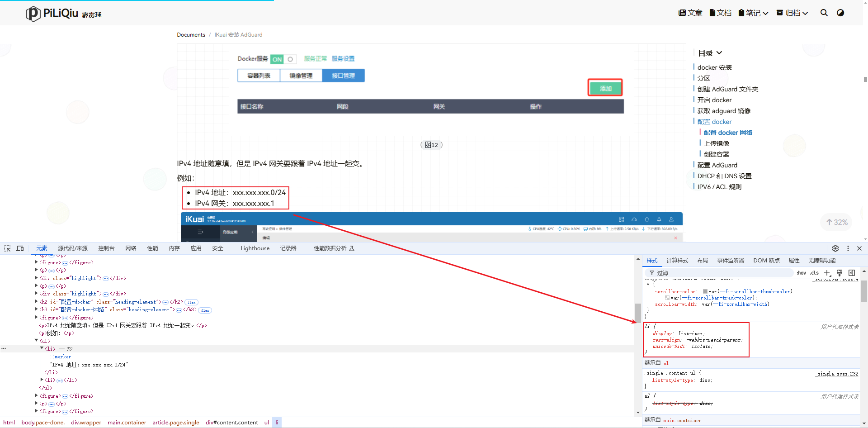Click the scrollbar-color thumb color swatch
The width and height of the screenshot is (868, 428).
pos(705,291)
